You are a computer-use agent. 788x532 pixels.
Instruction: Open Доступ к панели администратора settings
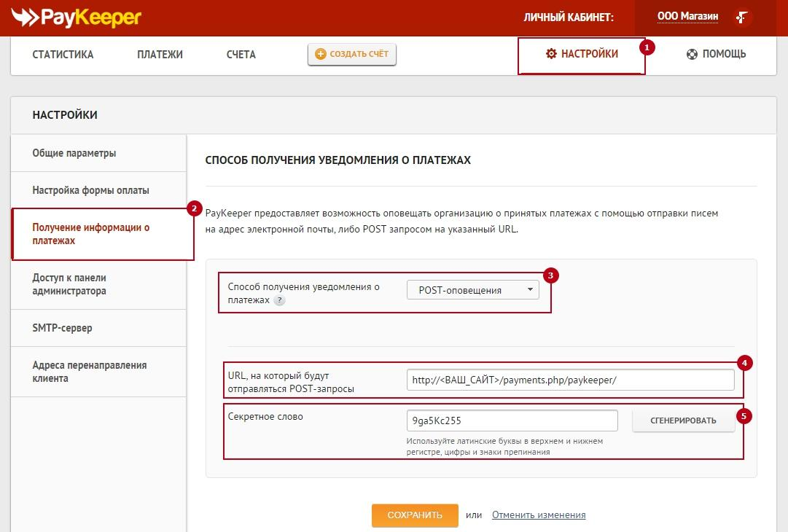coord(69,284)
